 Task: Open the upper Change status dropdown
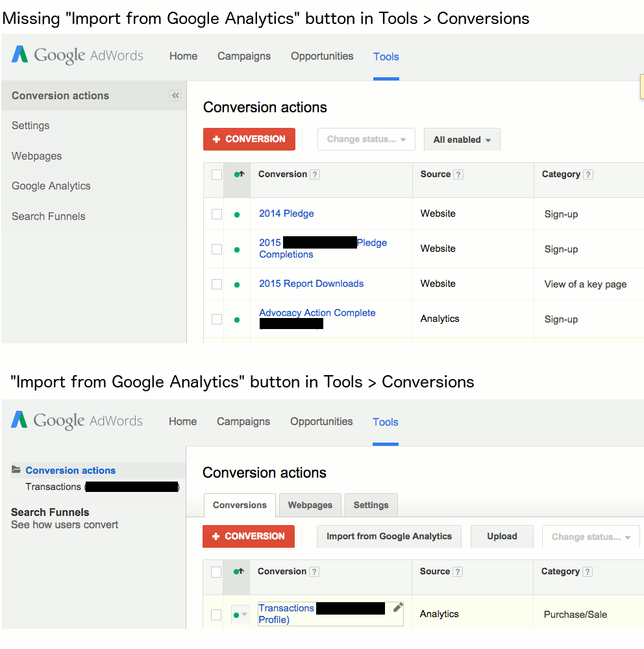[x=366, y=139]
